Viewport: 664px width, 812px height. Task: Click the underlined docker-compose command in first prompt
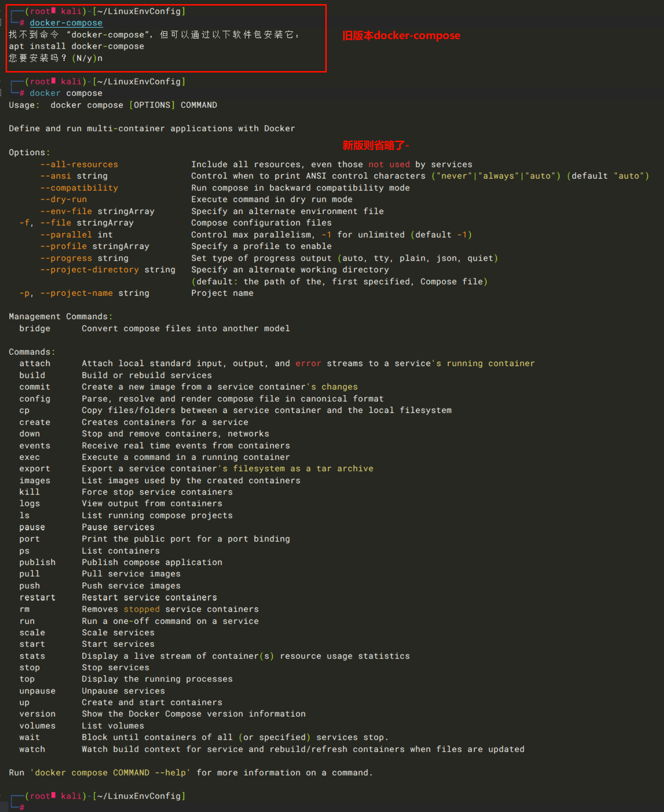click(66, 23)
